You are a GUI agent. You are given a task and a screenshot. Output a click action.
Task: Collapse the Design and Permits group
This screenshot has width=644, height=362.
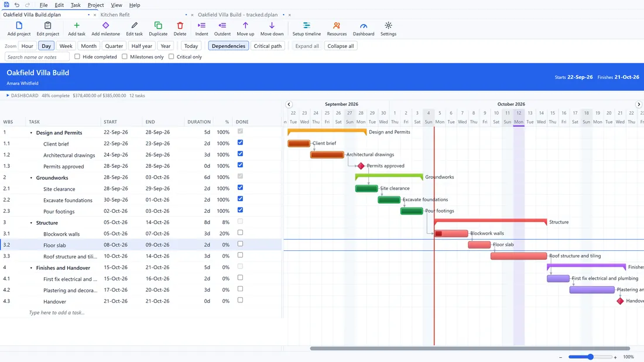31,133
